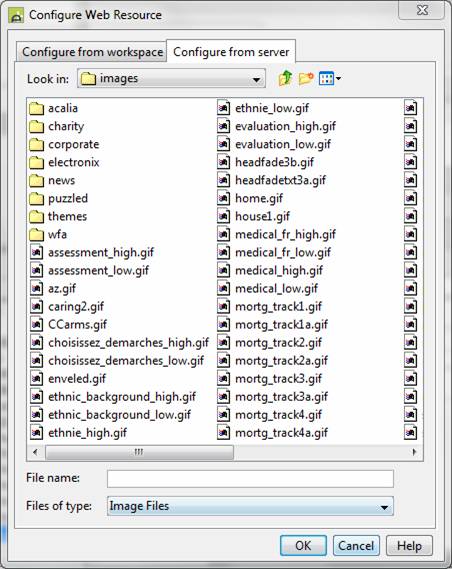Click the mortg_track4a.gif file icon
The height and width of the screenshot is (569, 452).
[x=223, y=433]
